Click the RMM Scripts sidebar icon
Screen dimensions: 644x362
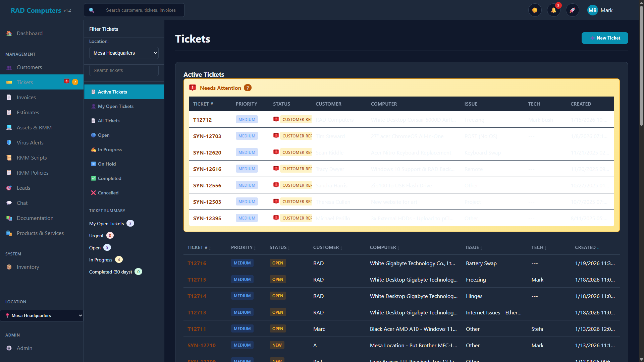coord(9,158)
